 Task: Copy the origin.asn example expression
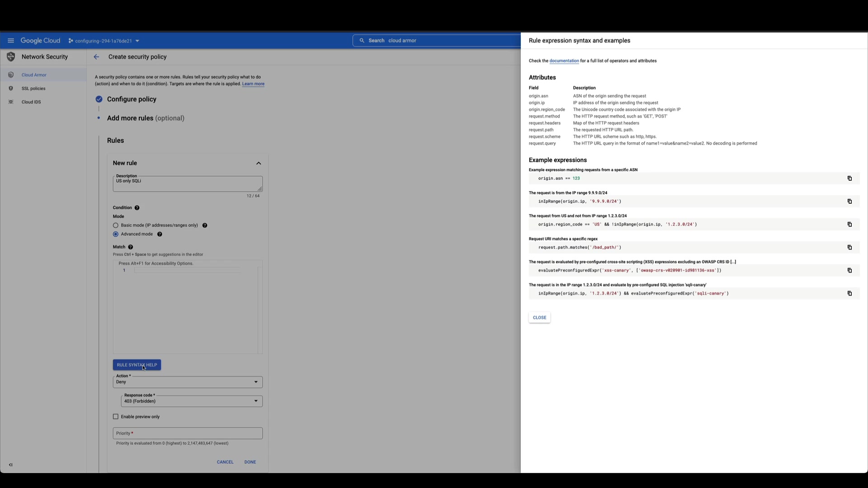pyautogui.click(x=849, y=178)
